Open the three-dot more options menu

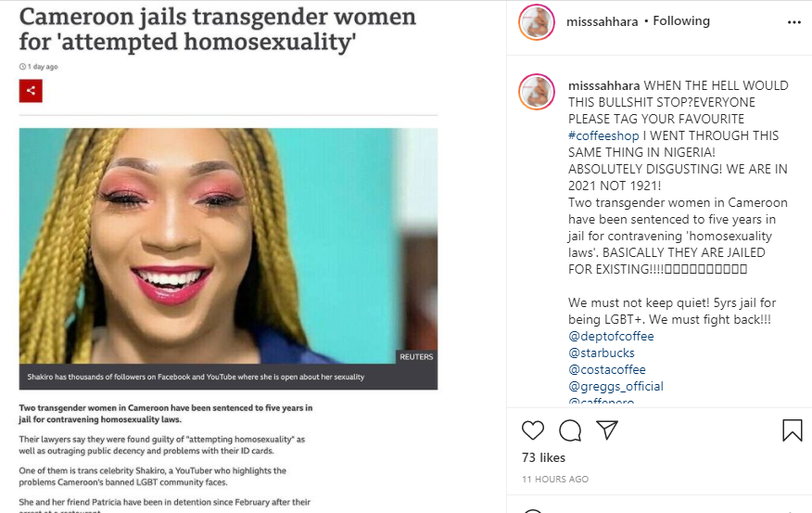coord(793,22)
